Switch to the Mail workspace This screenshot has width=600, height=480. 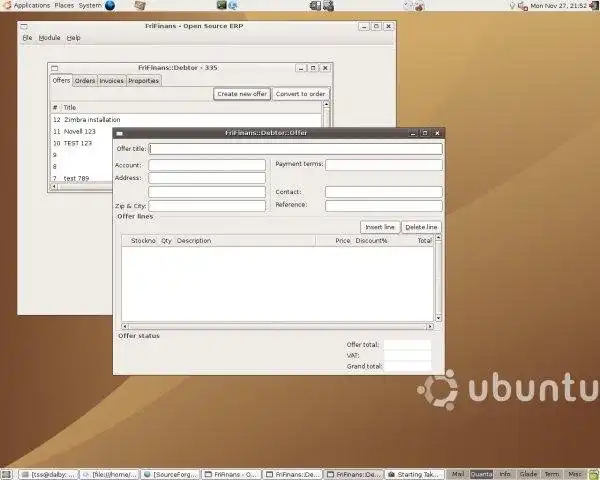[x=458, y=474]
